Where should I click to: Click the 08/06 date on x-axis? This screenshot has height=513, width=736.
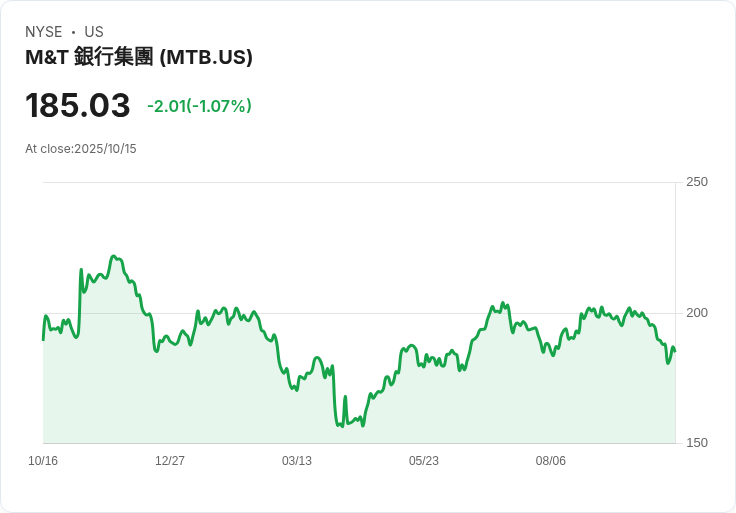[x=551, y=461]
